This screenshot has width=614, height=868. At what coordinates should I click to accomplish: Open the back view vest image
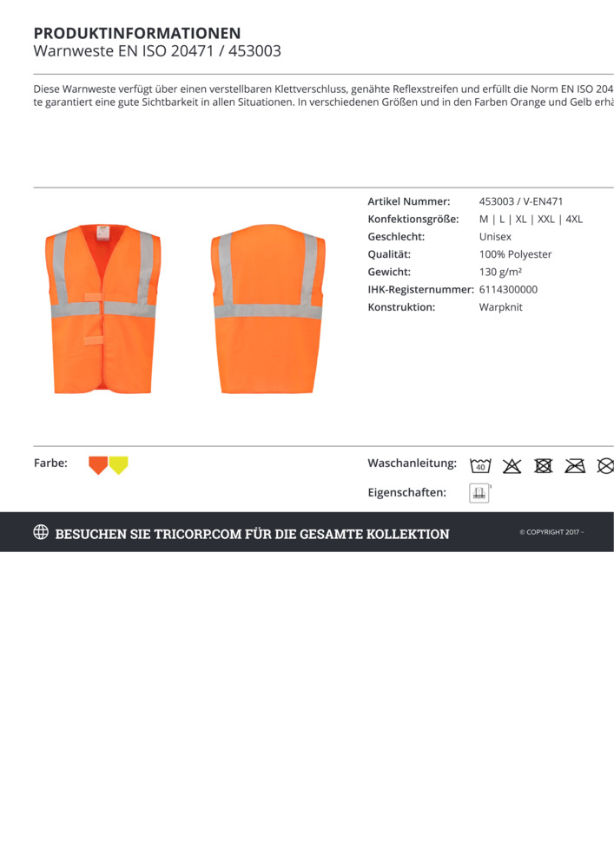[x=268, y=309]
